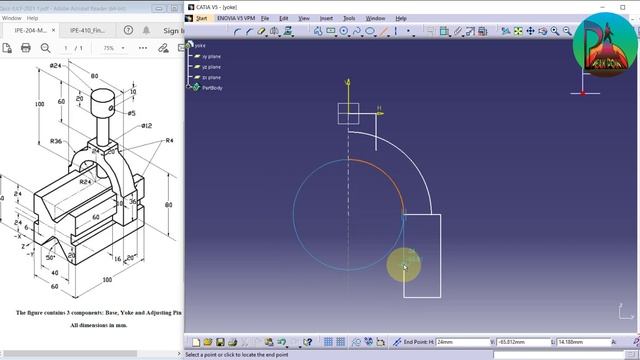Open CATIA Insert menu
This screenshot has width=640, height=360.
click(326, 18)
